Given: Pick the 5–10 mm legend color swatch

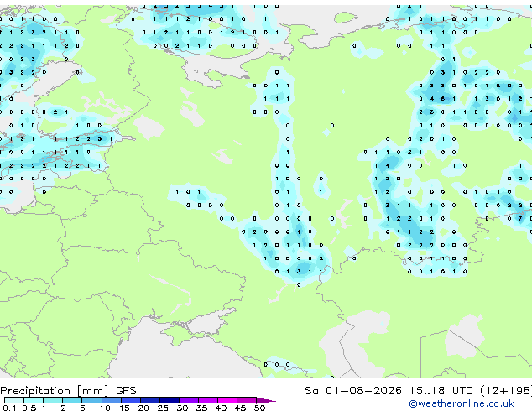Looking at the screenshot, I should (x=91, y=400).
